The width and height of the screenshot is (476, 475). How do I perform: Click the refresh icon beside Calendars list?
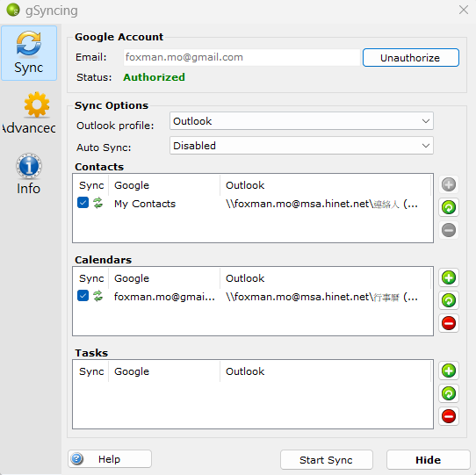pyautogui.click(x=449, y=300)
